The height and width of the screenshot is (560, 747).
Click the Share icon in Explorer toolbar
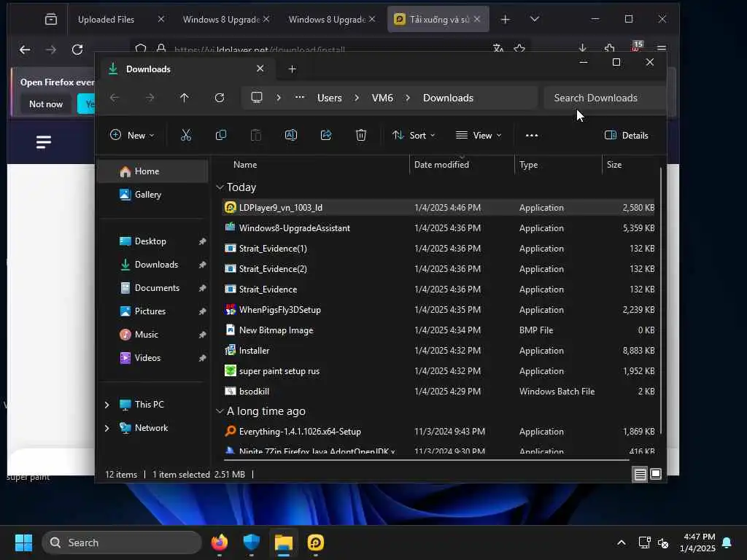tap(326, 135)
